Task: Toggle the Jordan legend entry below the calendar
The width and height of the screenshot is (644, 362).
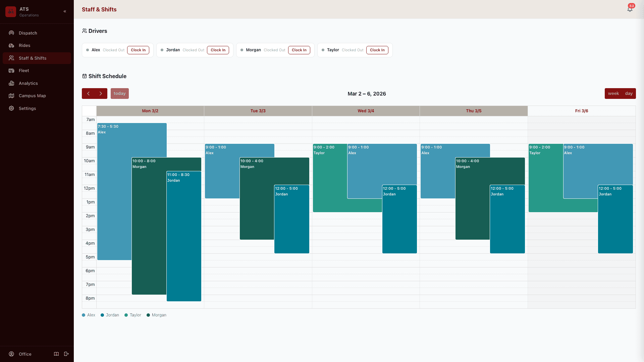Action: [109, 315]
